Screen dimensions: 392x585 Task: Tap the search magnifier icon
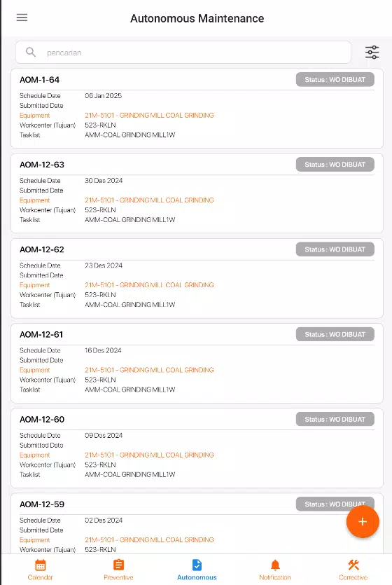click(31, 53)
